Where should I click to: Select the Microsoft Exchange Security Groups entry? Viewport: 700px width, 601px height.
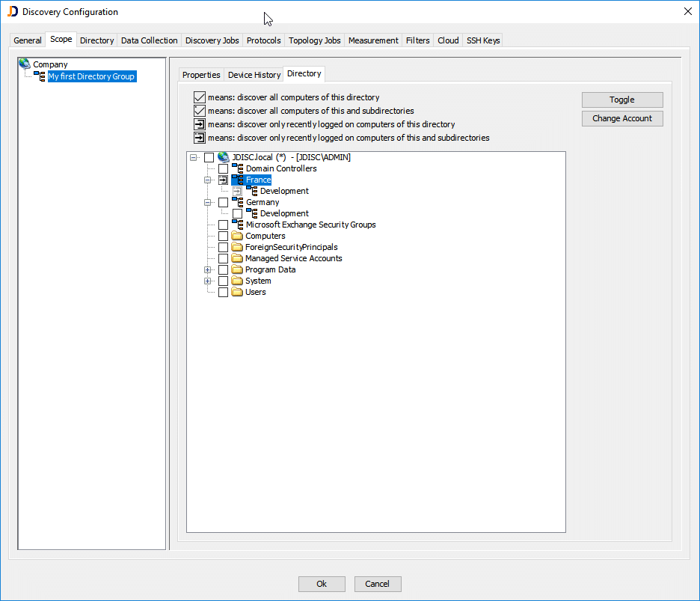(x=310, y=225)
